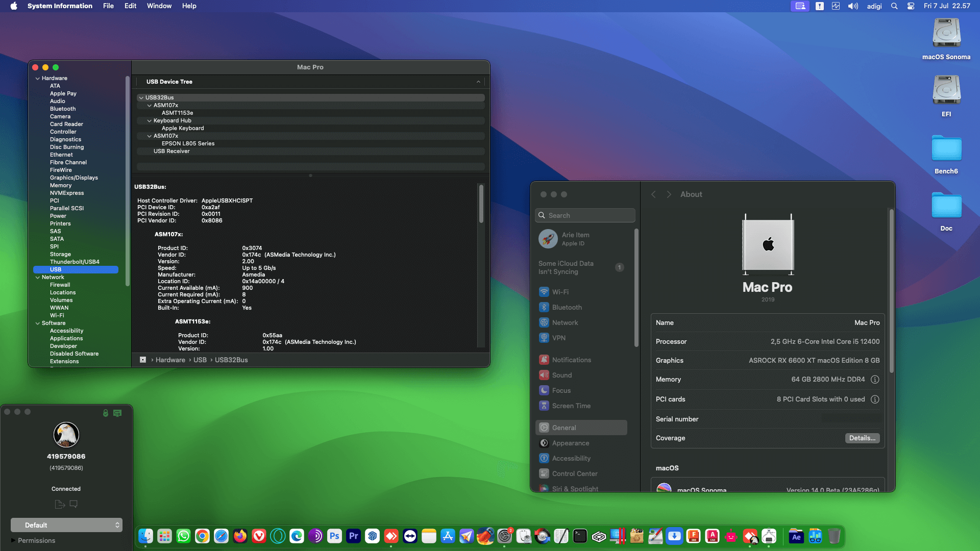
Task: Click the chat icon under Connected
Action: (73, 504)
